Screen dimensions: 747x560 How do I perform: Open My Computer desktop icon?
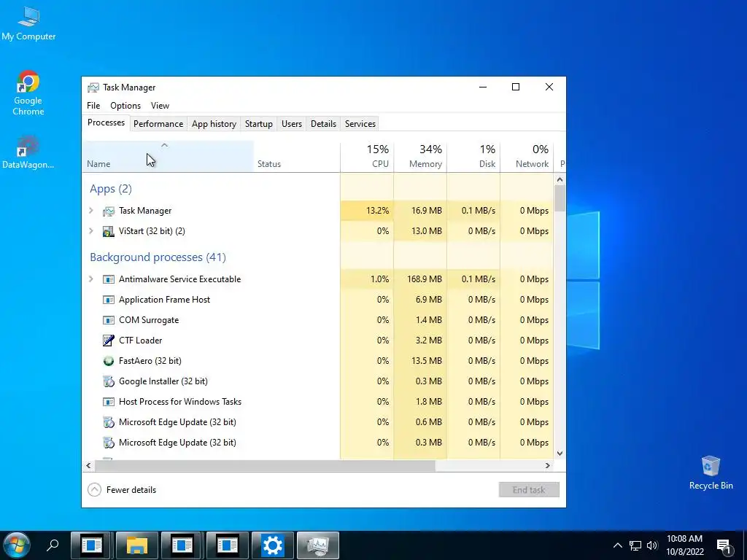[28, 23]
